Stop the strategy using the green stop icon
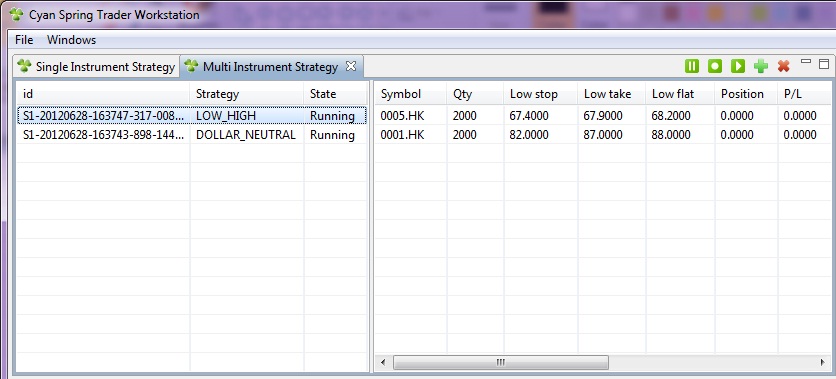 714,66
